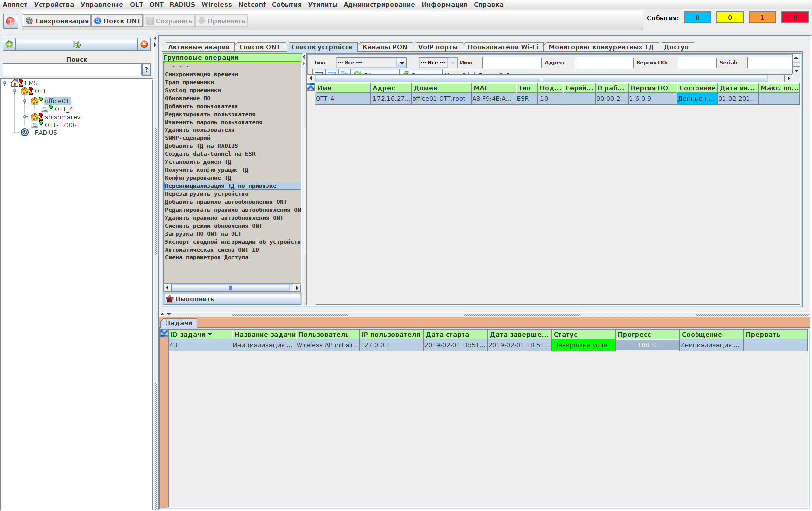
Task: Click the orange events counter swatch
Action: click(x=762, y=17)
